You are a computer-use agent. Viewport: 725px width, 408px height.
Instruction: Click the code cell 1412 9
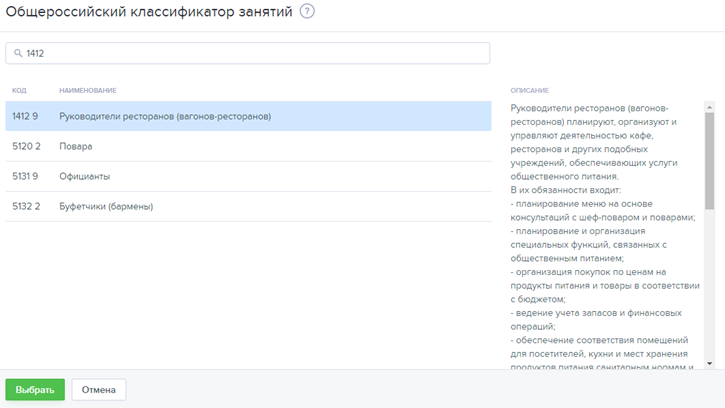click(25, 116)
